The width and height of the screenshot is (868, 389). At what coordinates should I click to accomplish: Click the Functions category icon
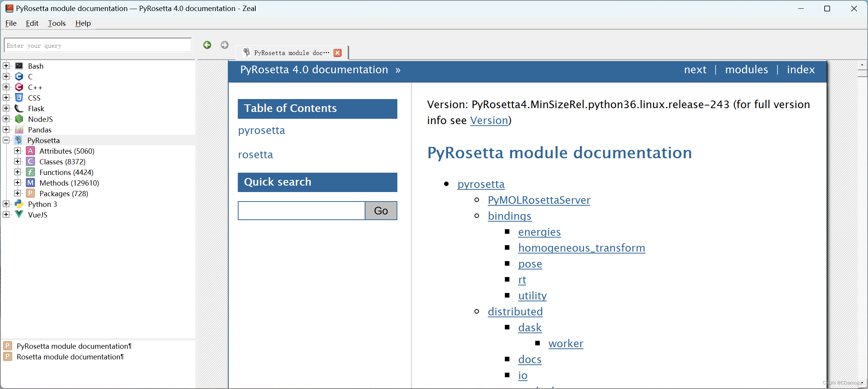[x=30, y=172]
